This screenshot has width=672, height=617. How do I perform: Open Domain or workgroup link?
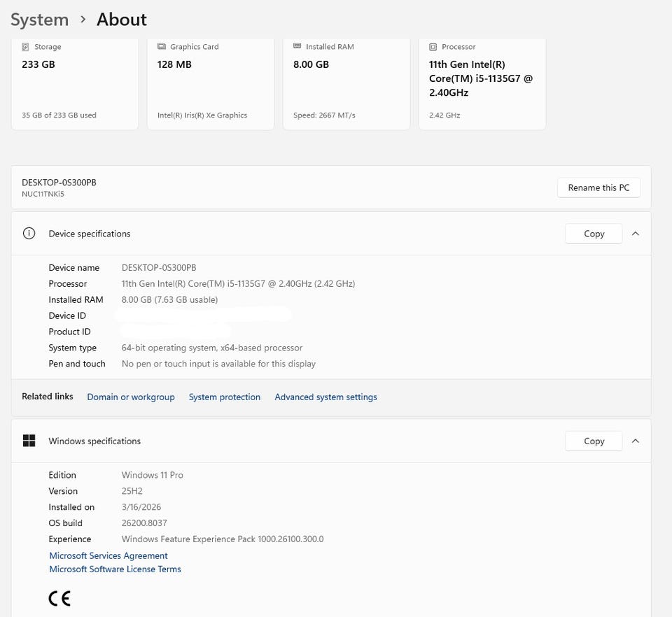click(x=131, y=397)
